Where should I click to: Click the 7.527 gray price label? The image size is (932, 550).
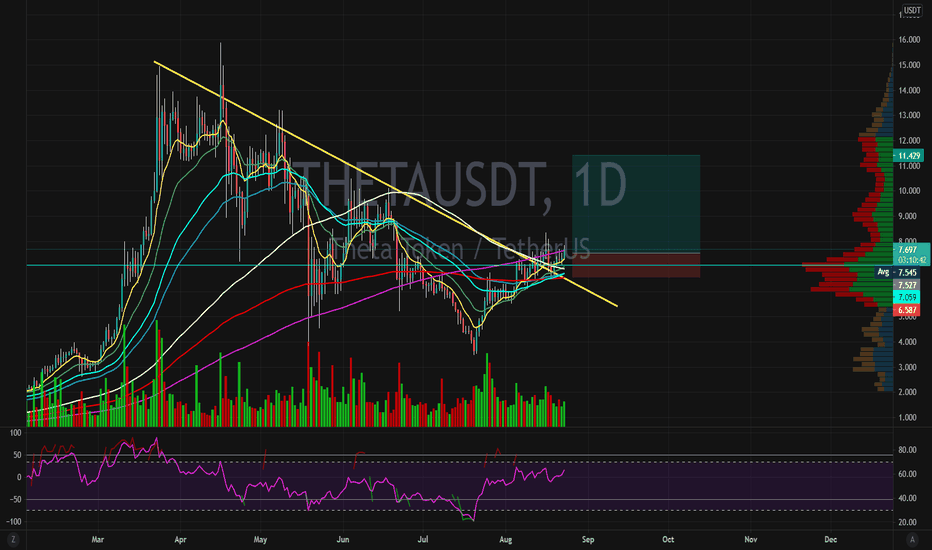click(907, 285)
